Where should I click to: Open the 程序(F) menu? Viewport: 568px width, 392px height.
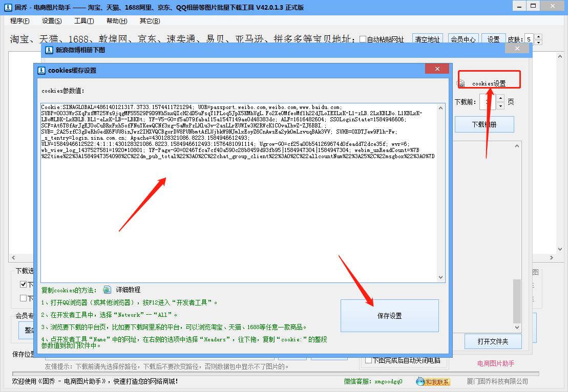pyautogui.click(x=19, y=21)
